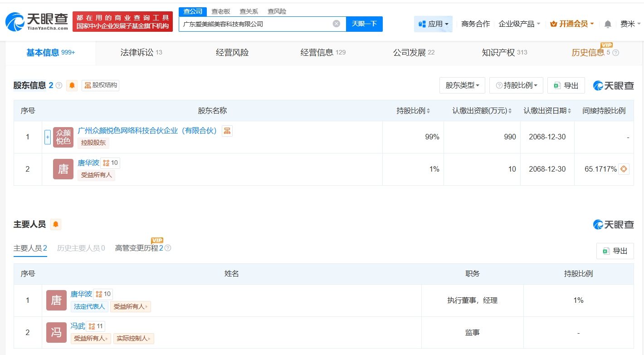Screen dimensions: 644x355
Task: Open the 股权结构 equity structure chart
Action: (x=101, y=85)
